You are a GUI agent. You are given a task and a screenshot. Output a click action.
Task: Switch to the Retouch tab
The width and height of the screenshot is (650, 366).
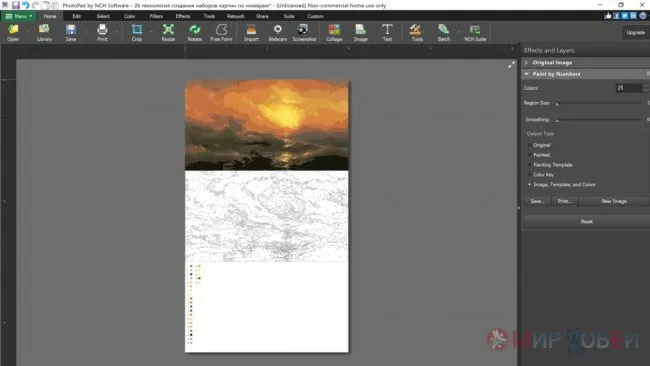(236, 16)
